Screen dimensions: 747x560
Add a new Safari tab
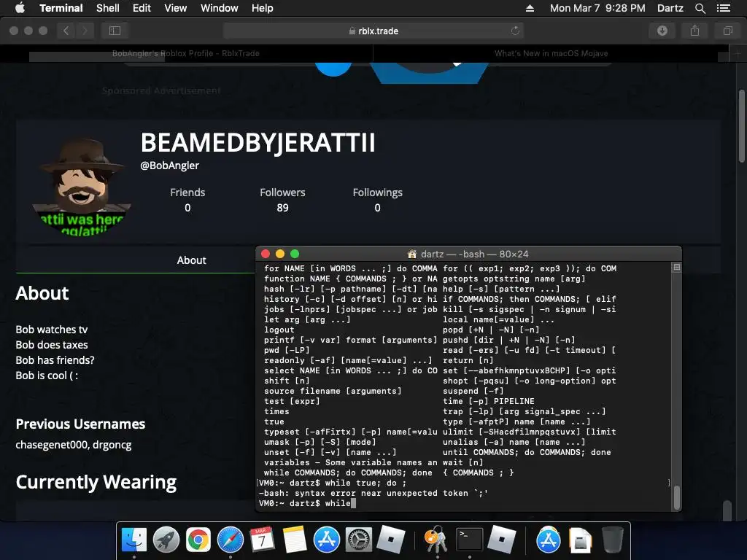(738, 53)
